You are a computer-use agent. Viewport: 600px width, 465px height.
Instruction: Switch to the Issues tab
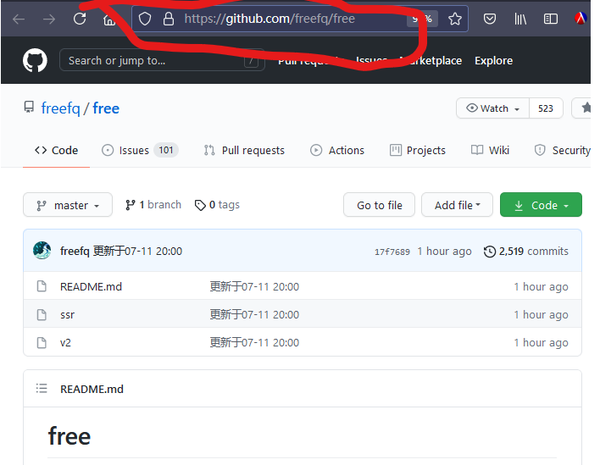tap(140, 150)
